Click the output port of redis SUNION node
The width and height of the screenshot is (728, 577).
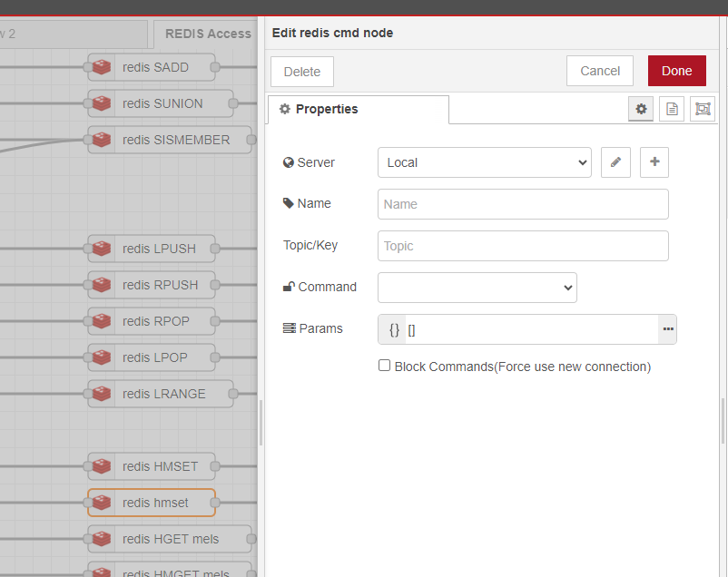coord(232,103)
